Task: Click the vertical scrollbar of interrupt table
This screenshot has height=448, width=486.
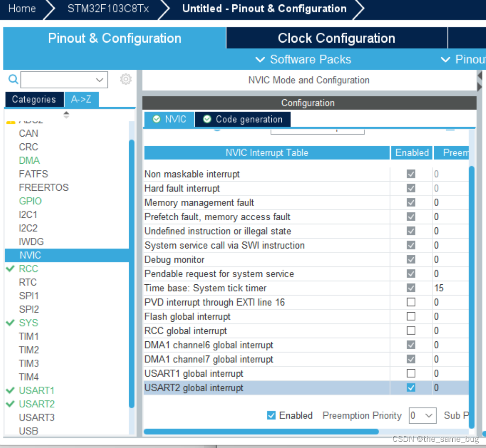Action: 472,297
